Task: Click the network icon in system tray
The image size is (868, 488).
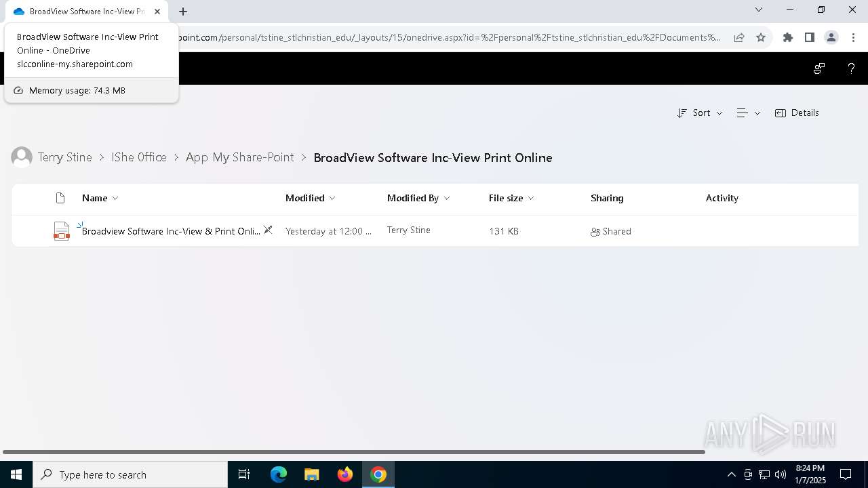Action: (764, 474)
